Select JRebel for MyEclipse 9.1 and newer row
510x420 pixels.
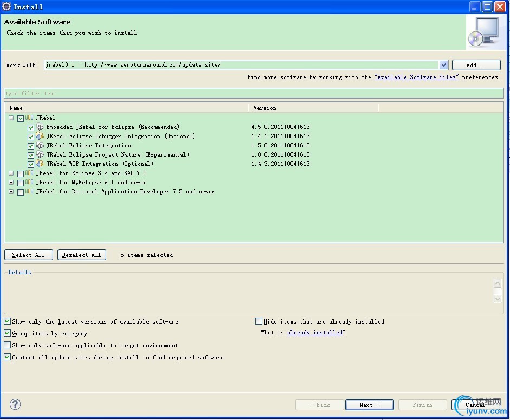[x=92, y=182]
